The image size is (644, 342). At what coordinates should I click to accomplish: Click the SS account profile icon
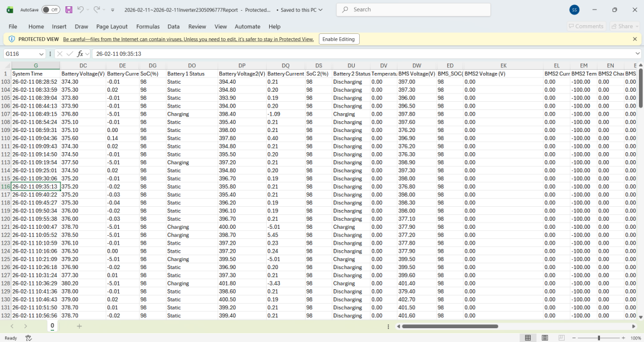coord(574,10)
